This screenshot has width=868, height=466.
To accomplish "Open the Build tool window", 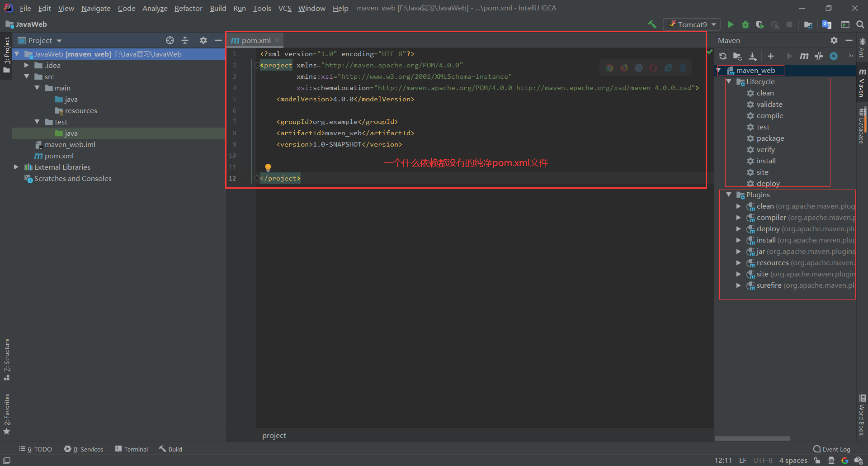I will 170,449.
